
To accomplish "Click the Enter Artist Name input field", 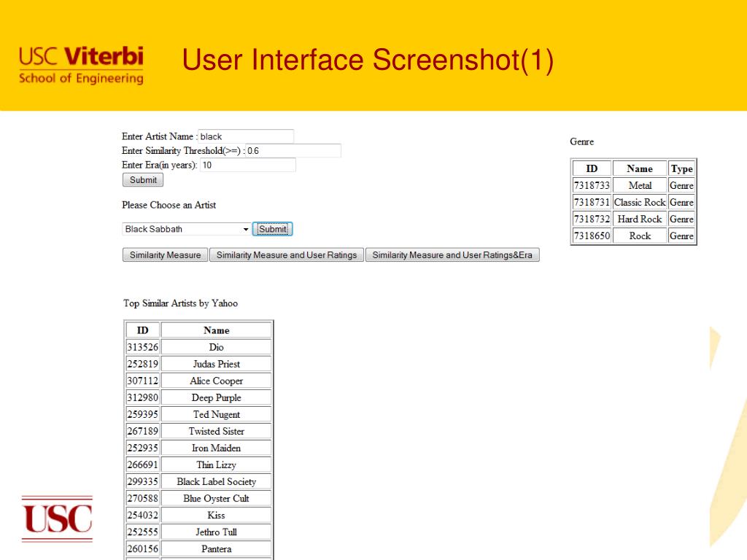I will [246, 136].
